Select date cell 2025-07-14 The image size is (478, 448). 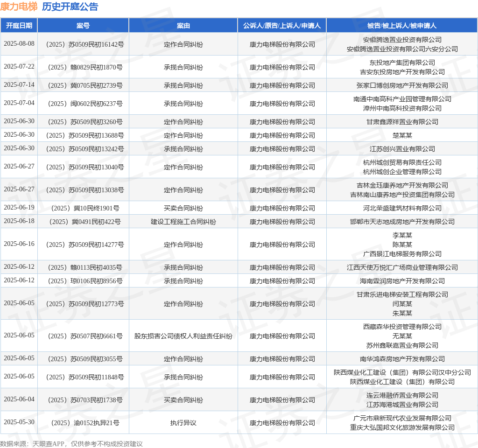coord(19,85)
